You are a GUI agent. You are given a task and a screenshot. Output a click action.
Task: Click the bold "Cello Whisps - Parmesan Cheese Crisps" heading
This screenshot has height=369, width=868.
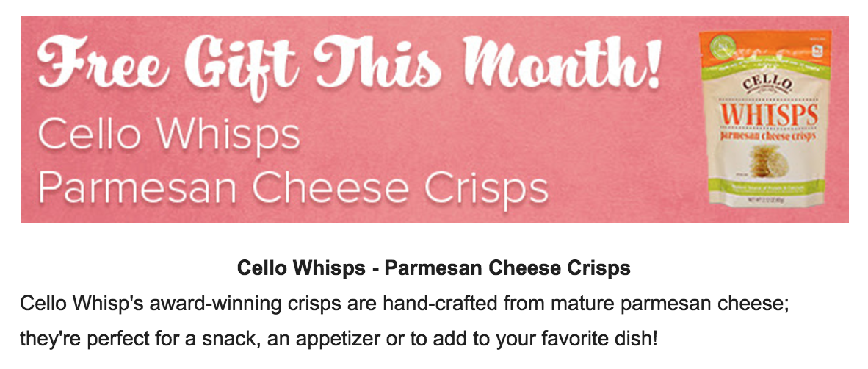tap(433, 268)
